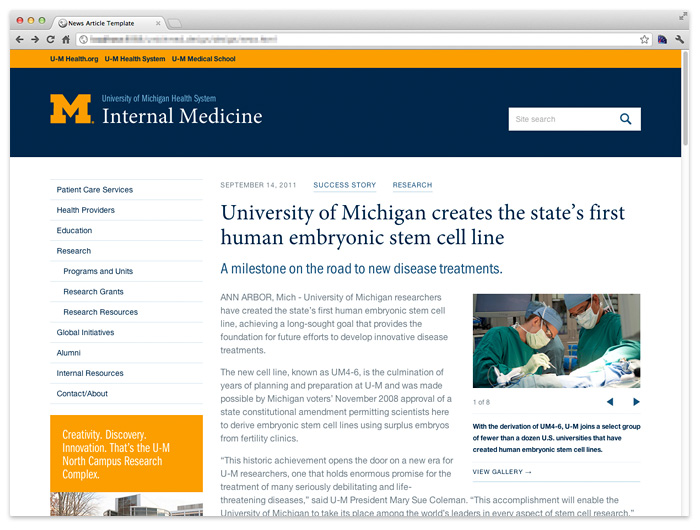
Task: Show the next gallery photo
Action: tap(636, 402)
